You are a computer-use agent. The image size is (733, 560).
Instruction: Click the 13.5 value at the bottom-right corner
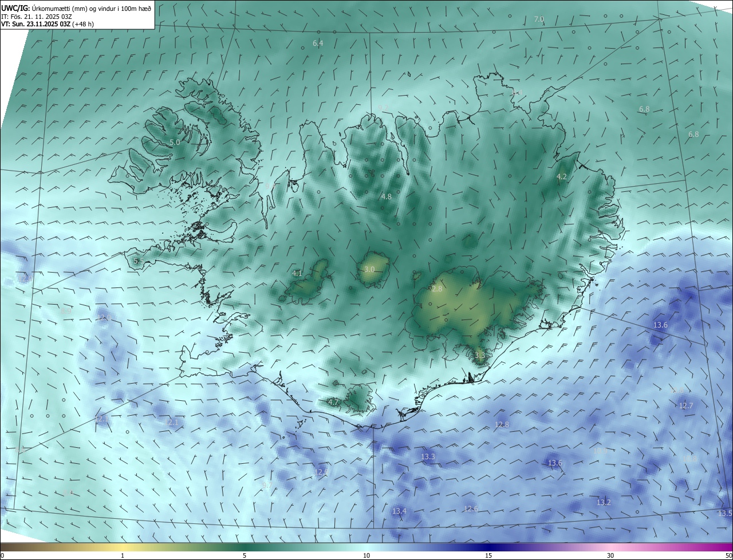[725, 513]
